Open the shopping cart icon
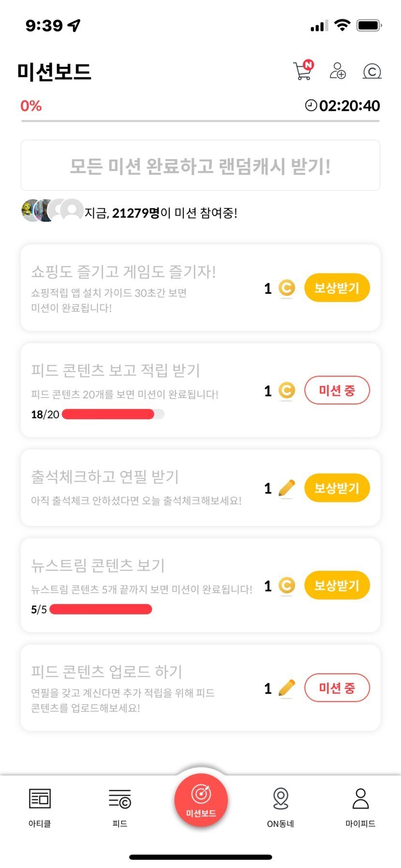This screenshot has height=868, width=401. [303, 71]
